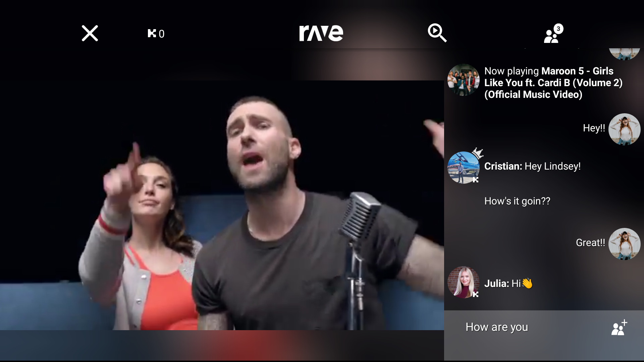Tap own avatar beside 'Great!!' message

pos(625,244)
